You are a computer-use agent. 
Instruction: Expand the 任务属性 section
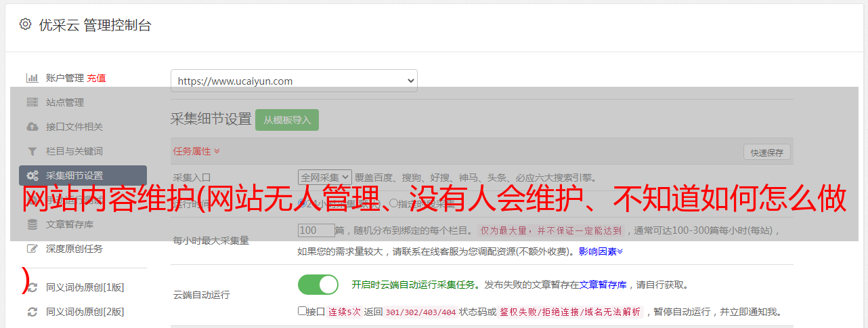(196, 151)
